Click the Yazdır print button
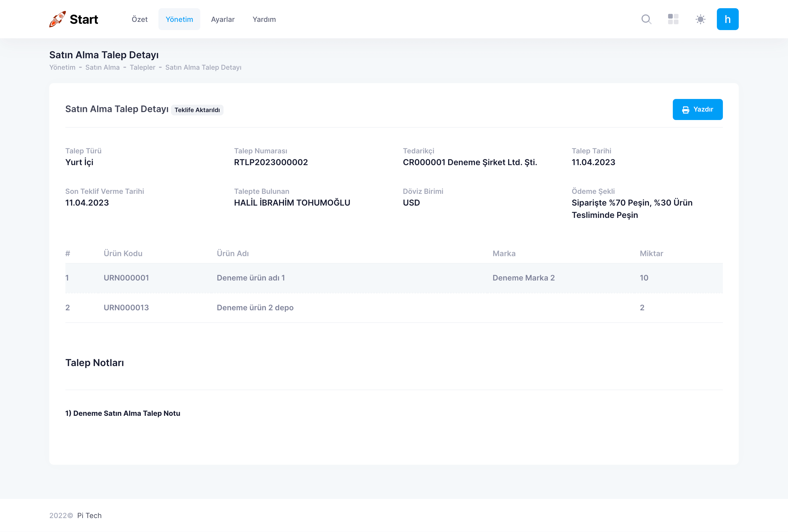788x532 pixels. [x=697, y=109]
